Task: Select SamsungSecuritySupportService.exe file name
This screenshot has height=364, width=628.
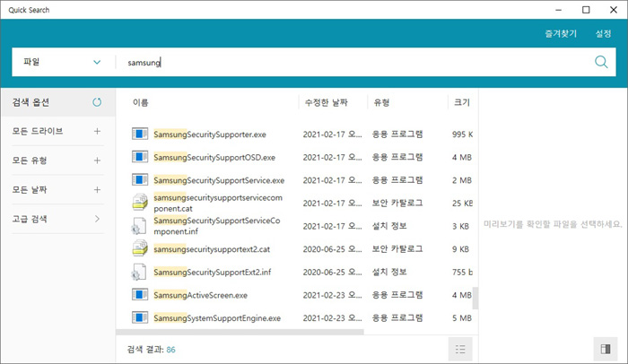Action: point(219,180)
